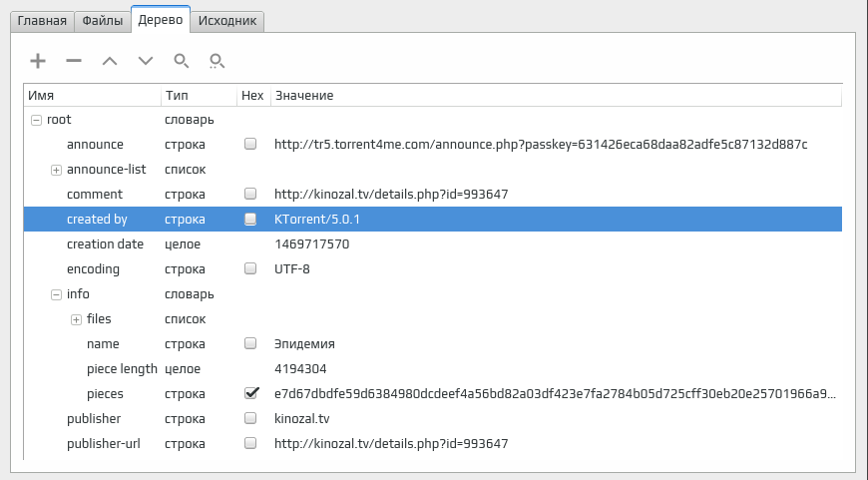Switch to the Файлы tab
868x480 pixels.
point(103,21)
